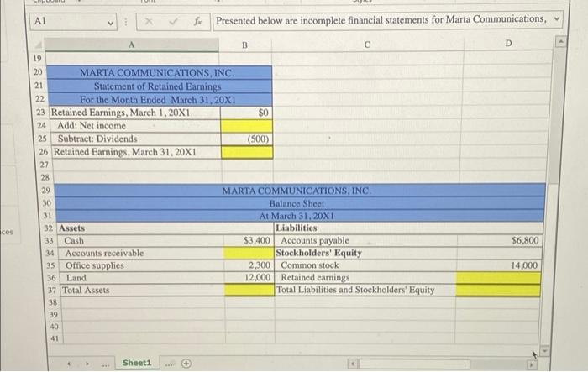588x372 pixels.
Task: Select Common stock value 14,000
Action: click(499, 265)
